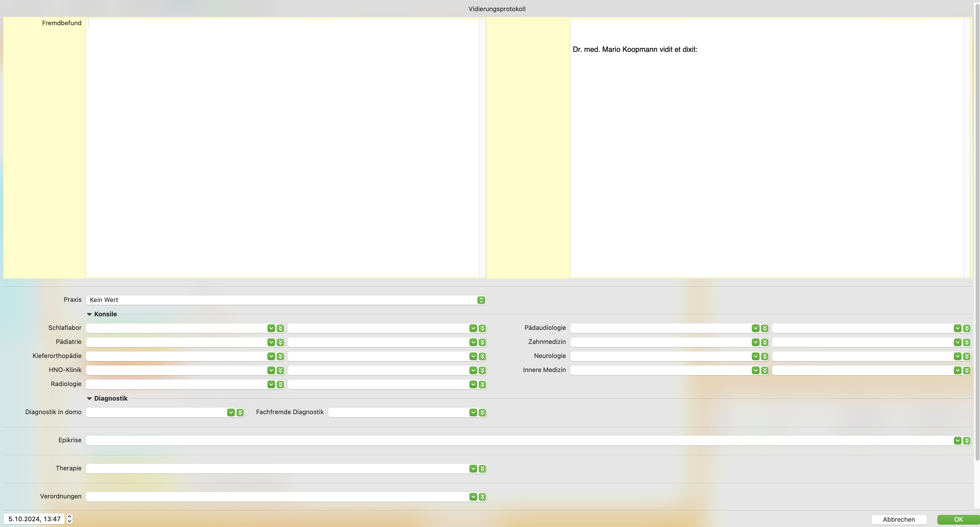Click double-chevron icon of second Kieferorthopädie field

click(482, 356)
